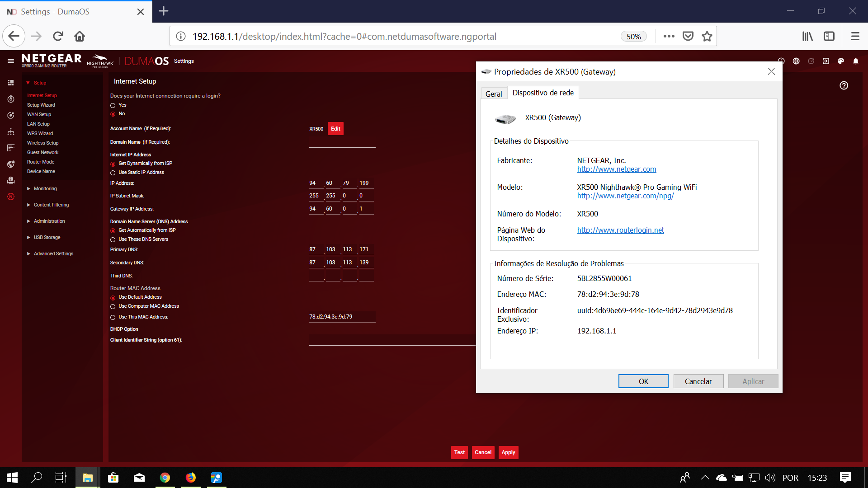Image resolution: width=868 pixels, height=488 pixels.
Task: Click the notifications bell icon
Action: (855, 61)
